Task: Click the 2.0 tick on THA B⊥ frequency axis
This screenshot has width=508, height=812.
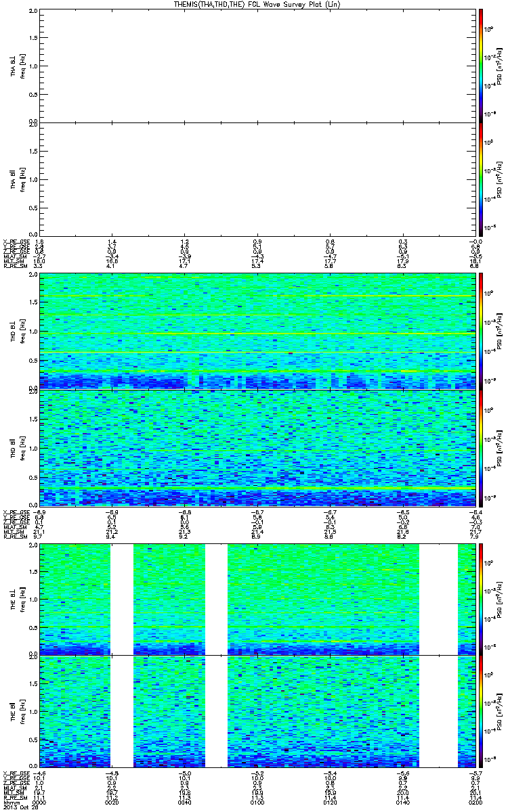Action: point(34,12)
